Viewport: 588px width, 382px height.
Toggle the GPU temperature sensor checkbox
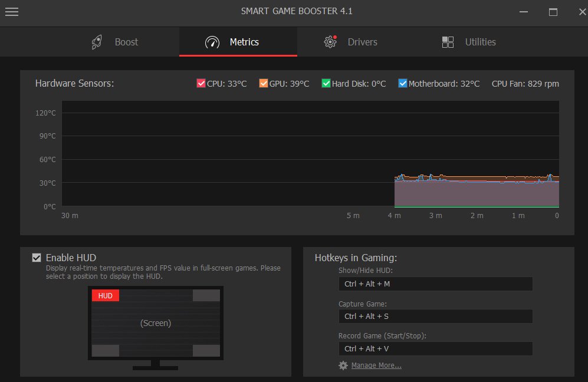coord(263,84)
